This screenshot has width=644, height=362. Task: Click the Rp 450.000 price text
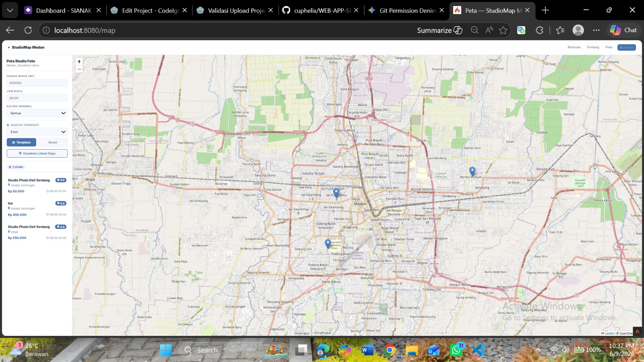[17, 215]
